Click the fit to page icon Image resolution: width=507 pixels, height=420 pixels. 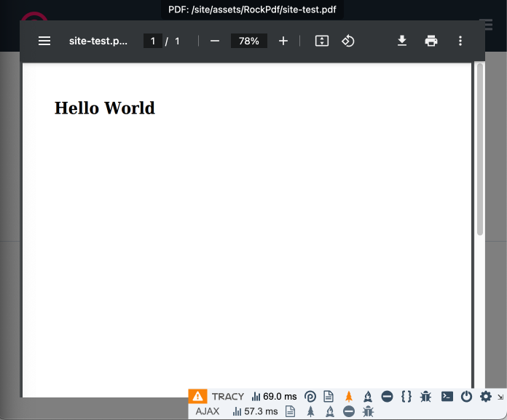[x=322, y=41]
